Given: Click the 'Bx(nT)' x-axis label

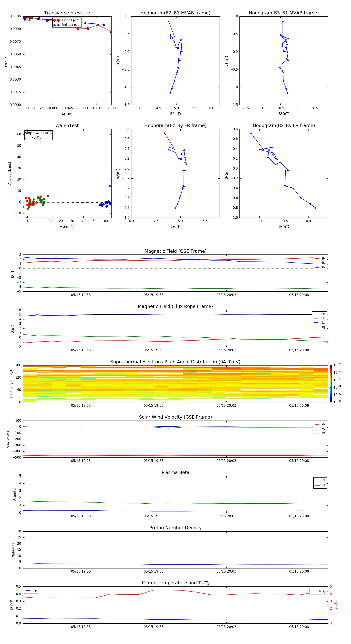Looking at the screenshot, I should click(x=284, y=227).
